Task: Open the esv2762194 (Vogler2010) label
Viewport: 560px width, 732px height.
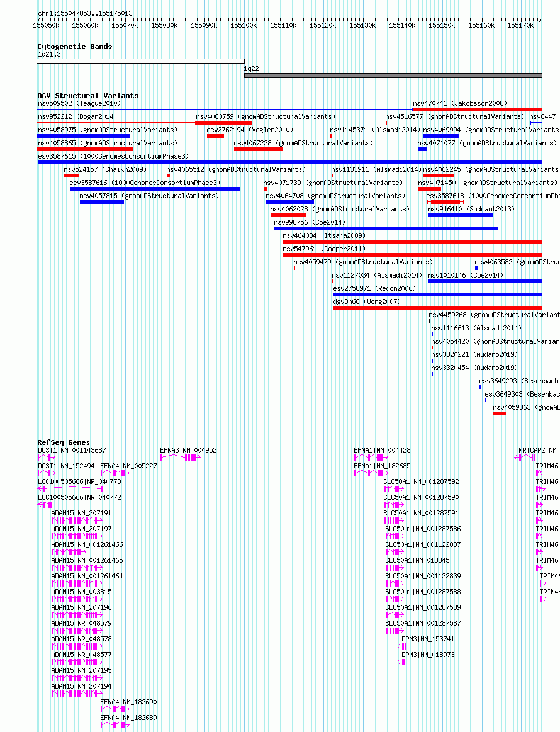Action: (x=250, y=129)
